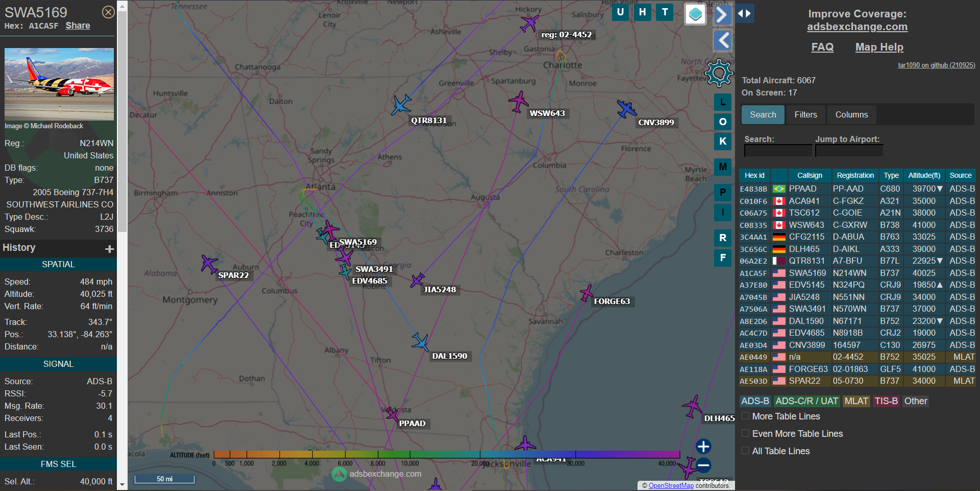This screenshot has height=491, width=980.
Task: Select FORGE63 aircraft icon on the map
Action: click(586, 293)
